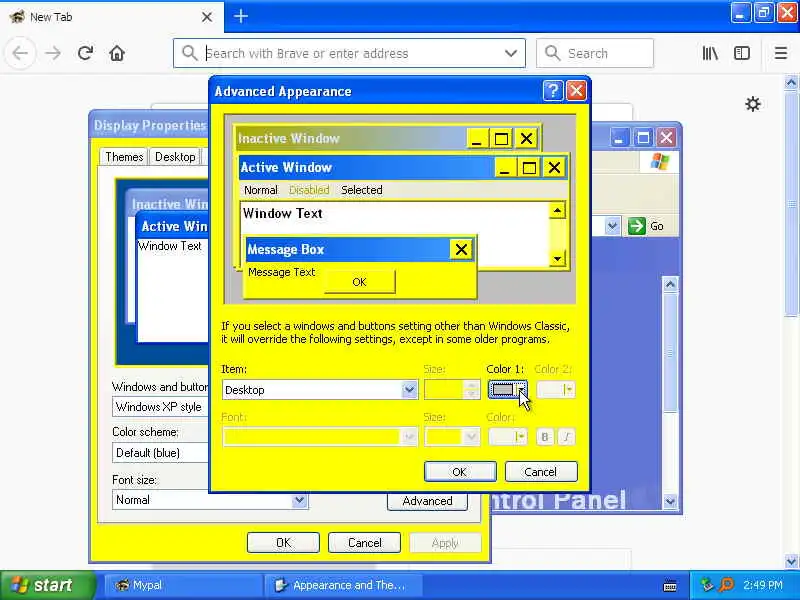The width and height of the screenshot is (800, 600).
Task: Click the Message Box preview close X
Action: tap(461, 249)
